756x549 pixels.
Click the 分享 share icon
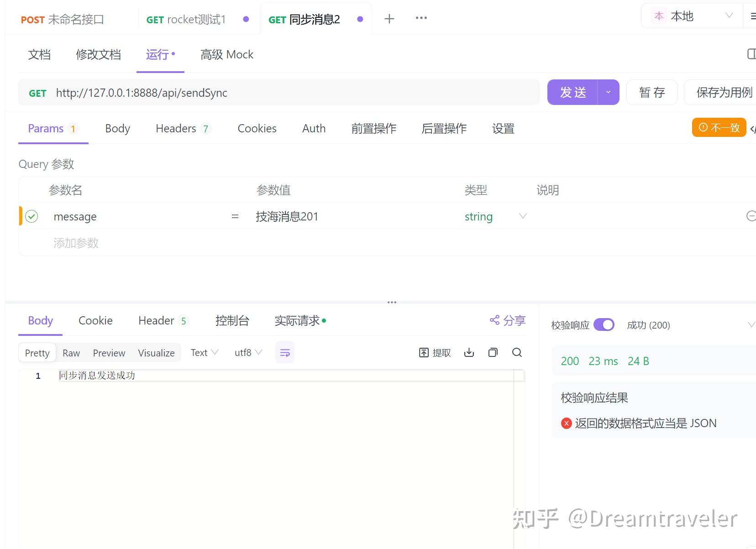pyautogui.click(x=507, y=320)
